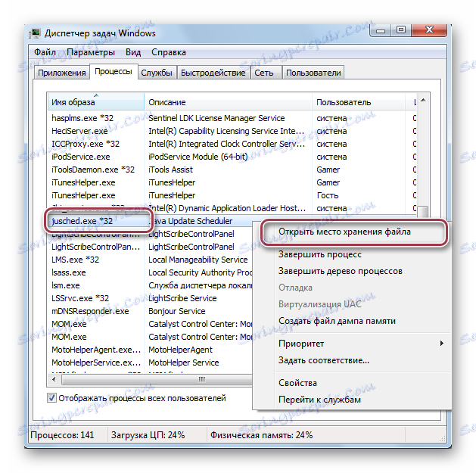This screenshot has width=476, height=473.
Task: Sort by the Описание column header
Action: [x=228, y=102]
